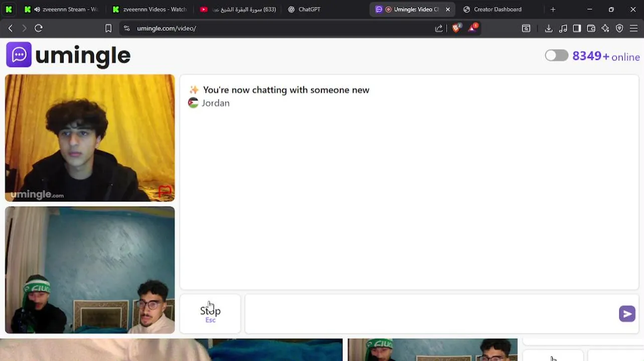Image resolution: width=644 pixels, height=361 pixels.
Task: Open the zveeennn Videos tab
Action: [x=149, y=9]
